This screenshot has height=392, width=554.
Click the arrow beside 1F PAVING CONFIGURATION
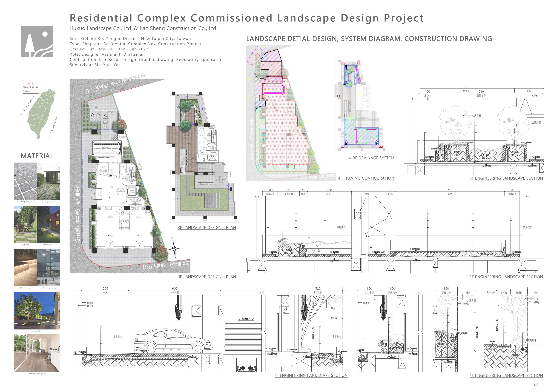coord(339,178)
